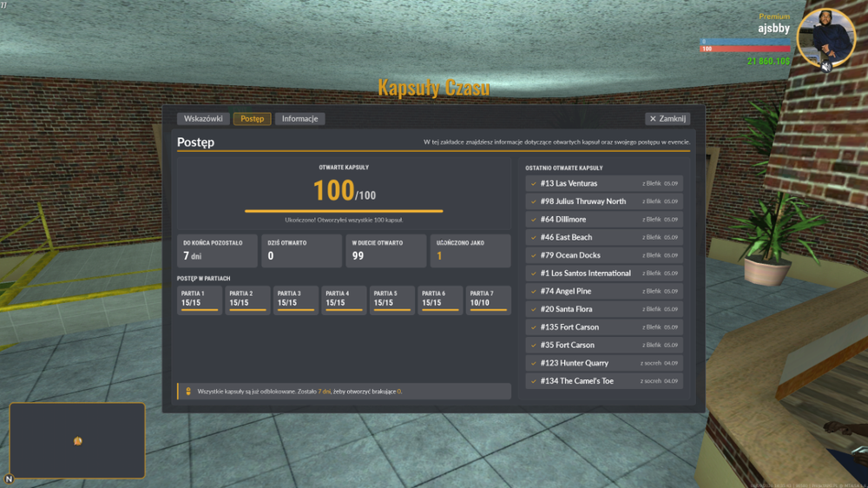Click the Partia 4 progress card
868x488 pixels.
coord(344,300)
